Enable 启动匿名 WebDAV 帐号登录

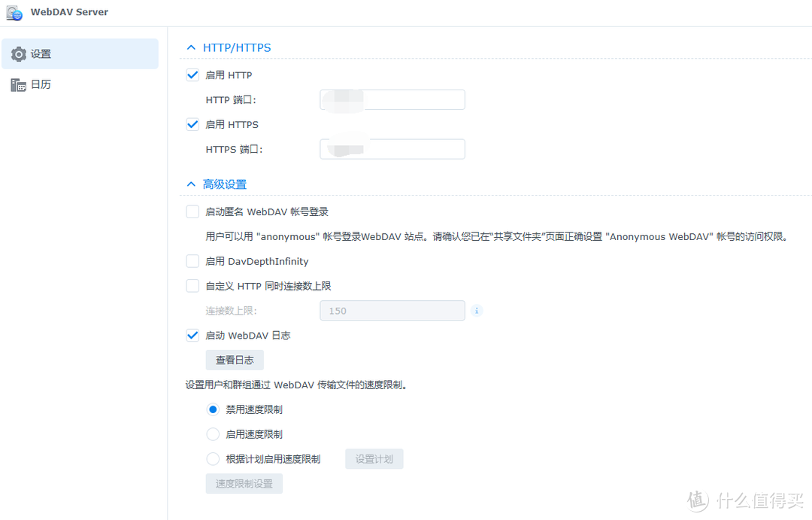coord(192,211)
